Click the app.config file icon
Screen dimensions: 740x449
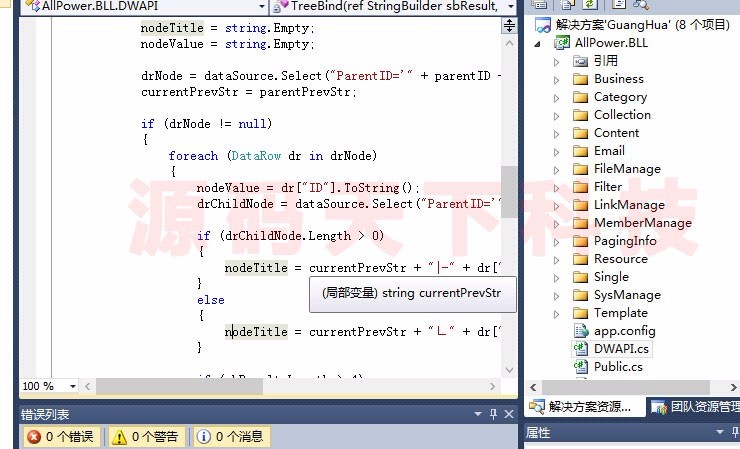[x=580, y=331]
